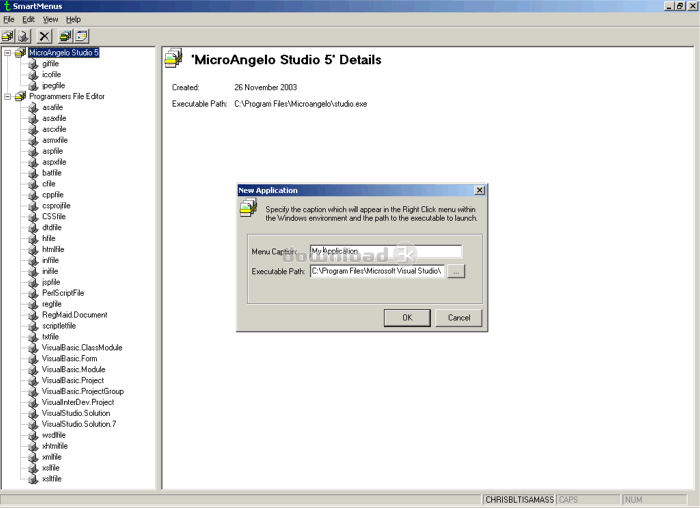The image size is (700, 508).
Task: Click the icon in the New Application dialog
Action: point(248,208)
